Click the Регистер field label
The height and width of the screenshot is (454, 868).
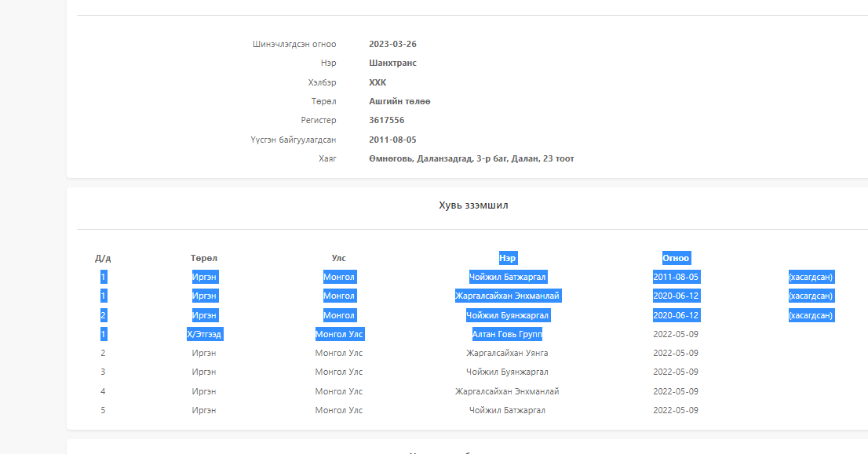[318, 120]
